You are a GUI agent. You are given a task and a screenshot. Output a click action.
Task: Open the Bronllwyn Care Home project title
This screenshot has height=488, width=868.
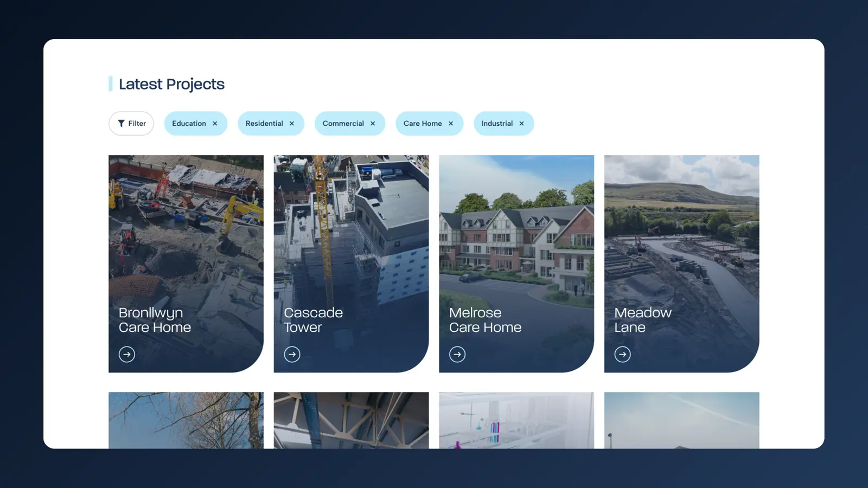155,320
